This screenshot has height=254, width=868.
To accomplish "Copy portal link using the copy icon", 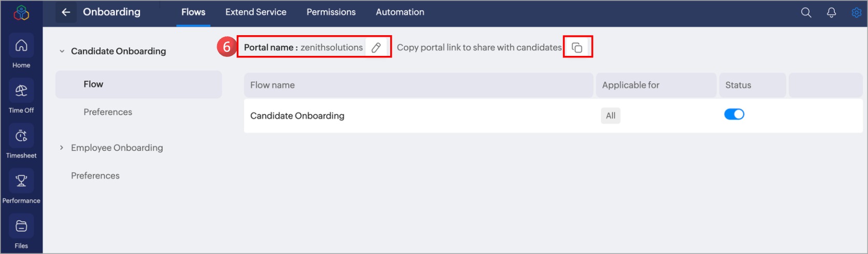I will click(x=577, y=48).
